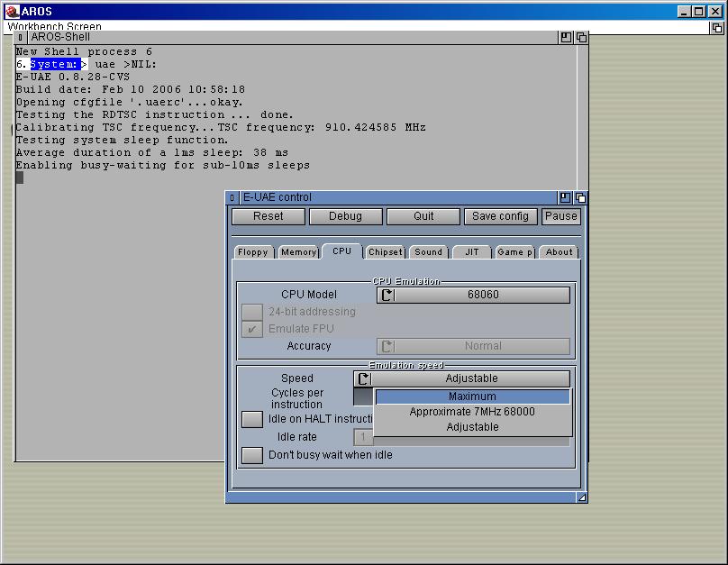Click the Debug button

click(x=345, y=216)
